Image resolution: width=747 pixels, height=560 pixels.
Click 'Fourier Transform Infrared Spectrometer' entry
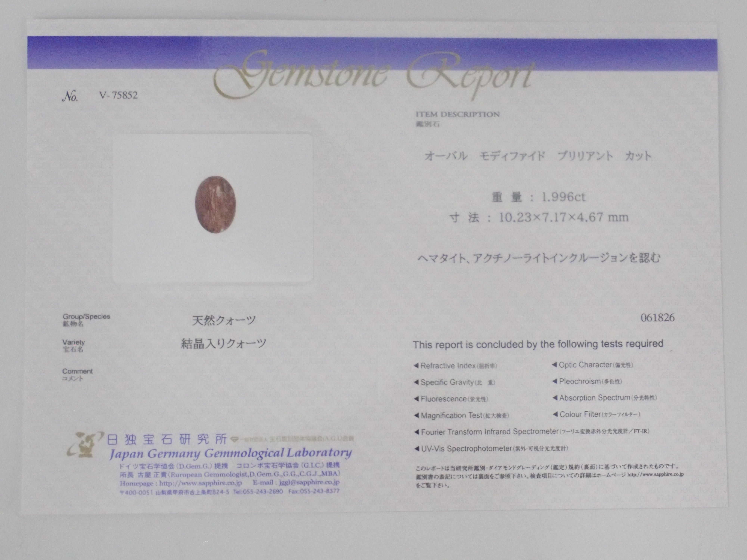[532, 432]
